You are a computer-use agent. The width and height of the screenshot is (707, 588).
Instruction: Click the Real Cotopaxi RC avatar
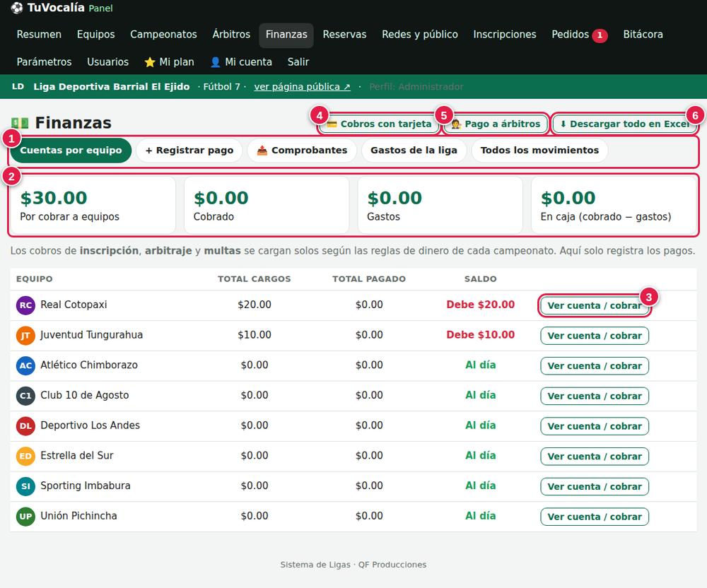[25, 305]
